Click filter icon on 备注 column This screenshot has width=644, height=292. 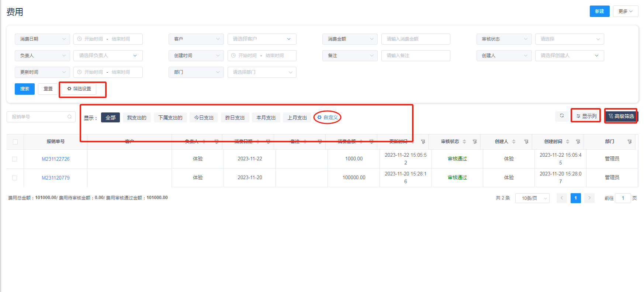pos(320,142)
